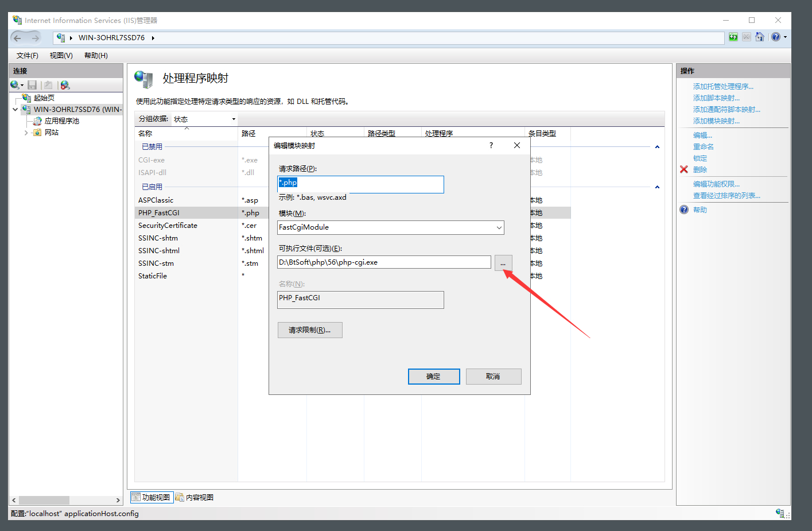Click the scroll-right arrow in the connections pane

[x=118, y=500]
